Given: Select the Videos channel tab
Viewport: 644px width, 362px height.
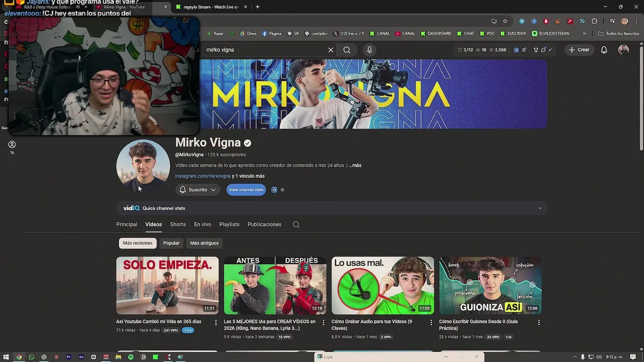Looking at the screenshot, I should [x=153, y=225].
